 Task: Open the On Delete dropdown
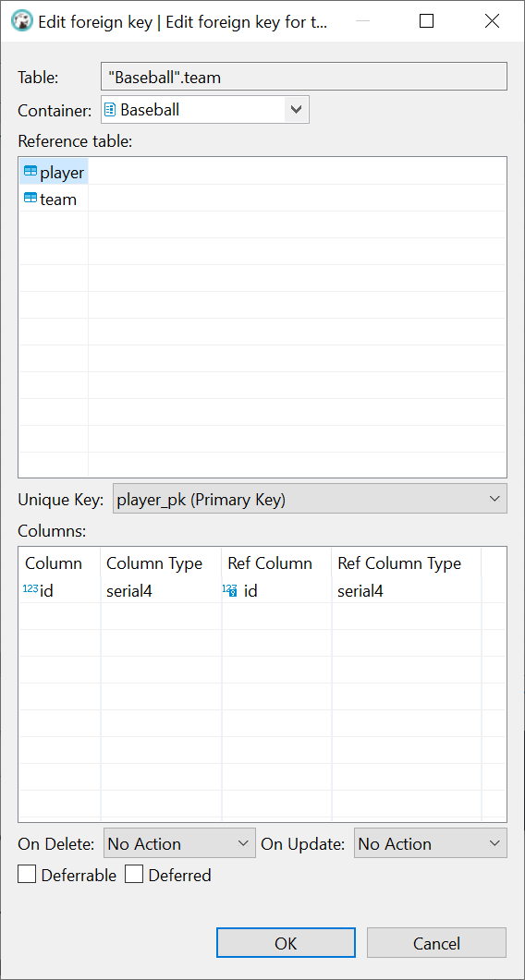178,843
